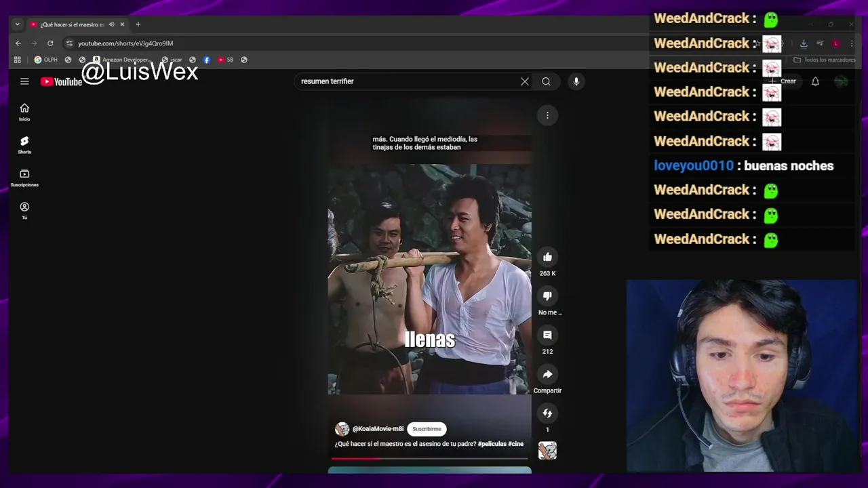
Task: Open Suscripciones in the sidebar
Action: click(24, 178)
